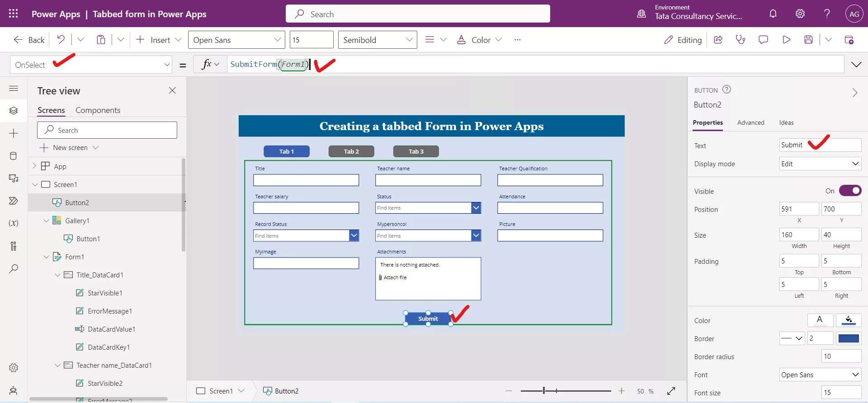The width and height of the screenshot is (868, 403).
Task: Click the Tree view search field
Action: tap(107, 130)
